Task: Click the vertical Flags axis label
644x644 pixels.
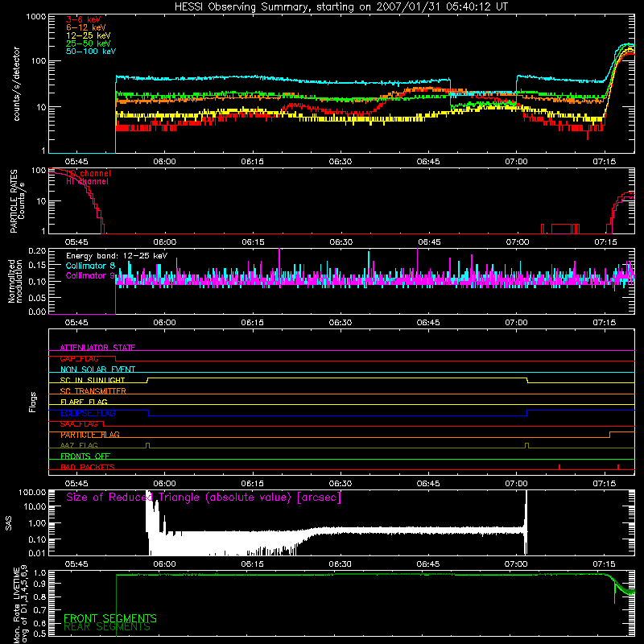Action: point(32,402)
